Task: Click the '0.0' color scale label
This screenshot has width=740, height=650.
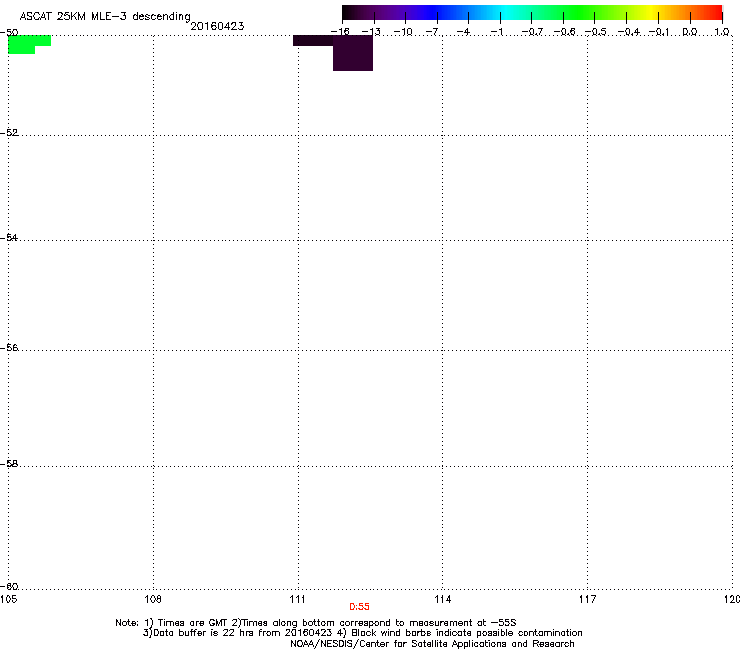Action: [x=690, y=32]
